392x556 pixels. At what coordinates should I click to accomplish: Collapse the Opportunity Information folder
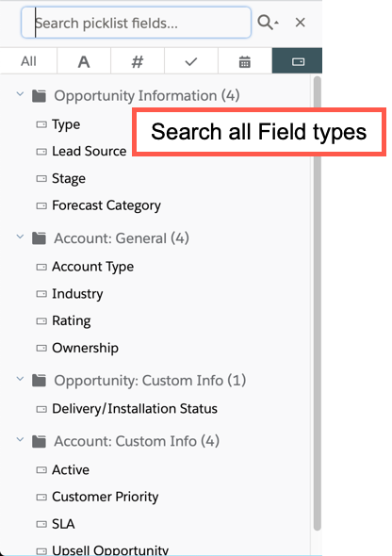(x=20, y=94)
